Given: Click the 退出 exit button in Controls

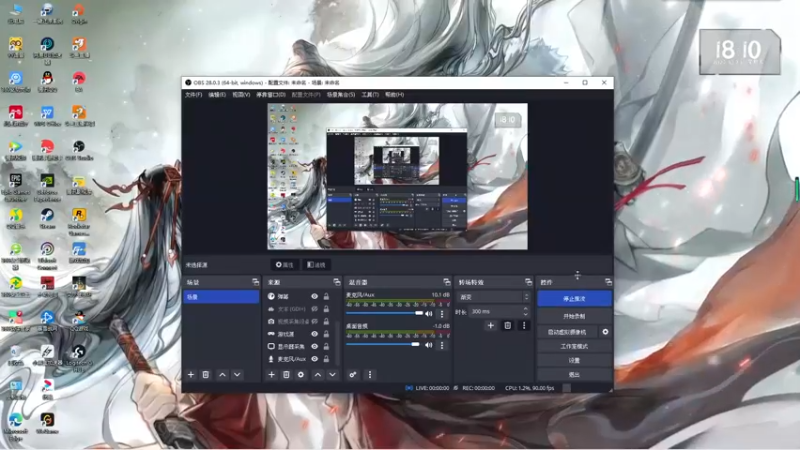Looking at the screenshot, I should (x=574, y=374).
